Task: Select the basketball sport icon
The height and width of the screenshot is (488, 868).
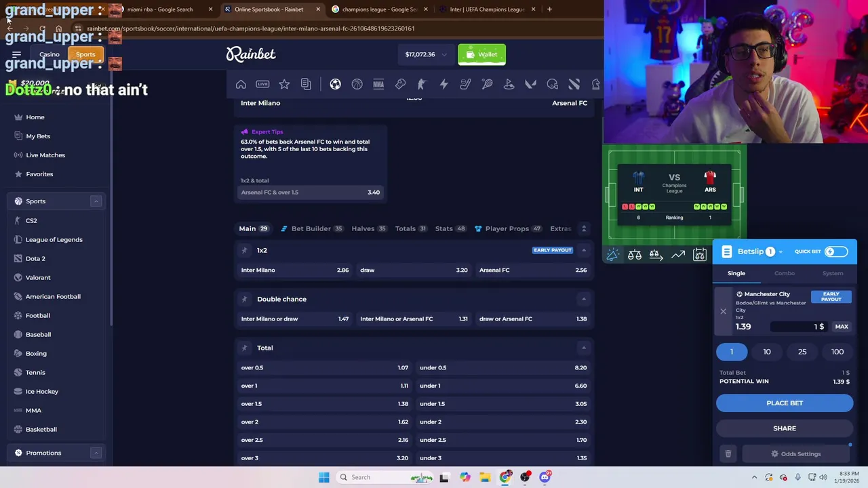Action: tap(357, 84)
